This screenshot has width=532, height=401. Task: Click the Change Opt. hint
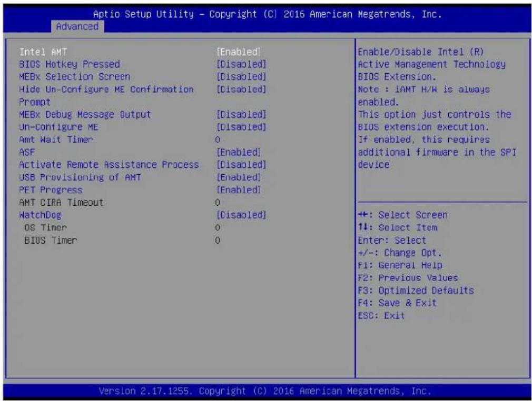[400, 253]
